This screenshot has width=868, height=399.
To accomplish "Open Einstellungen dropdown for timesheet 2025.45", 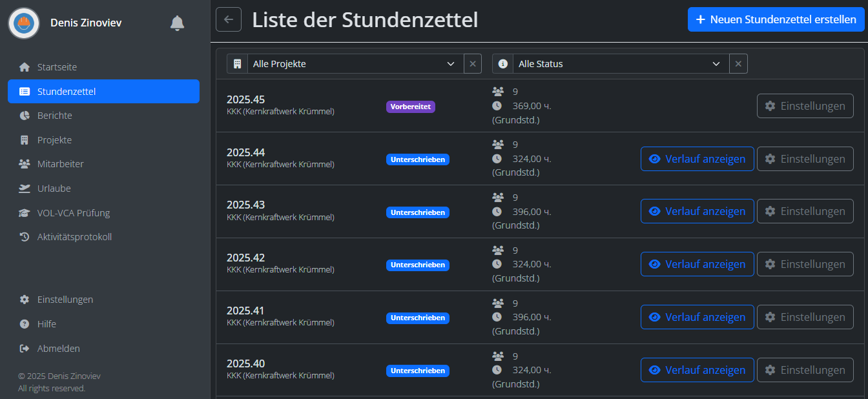I will [805, 106].
